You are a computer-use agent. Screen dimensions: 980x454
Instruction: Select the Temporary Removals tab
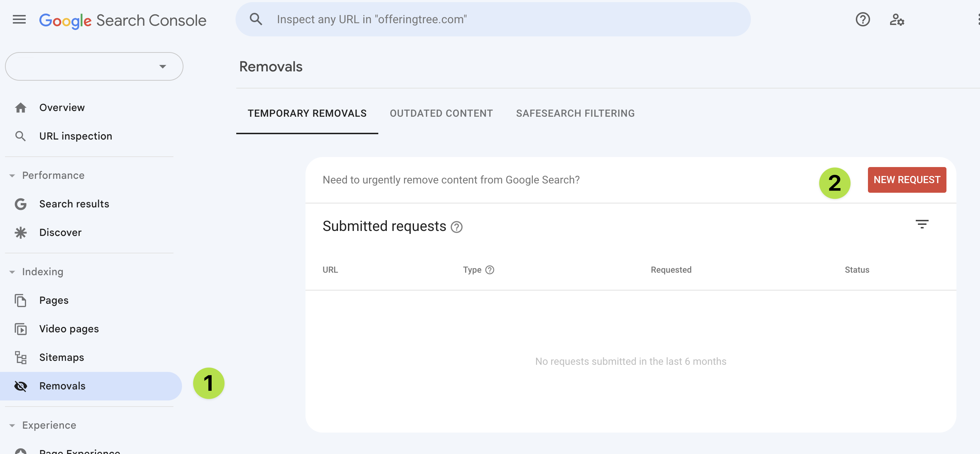(307, 113)
